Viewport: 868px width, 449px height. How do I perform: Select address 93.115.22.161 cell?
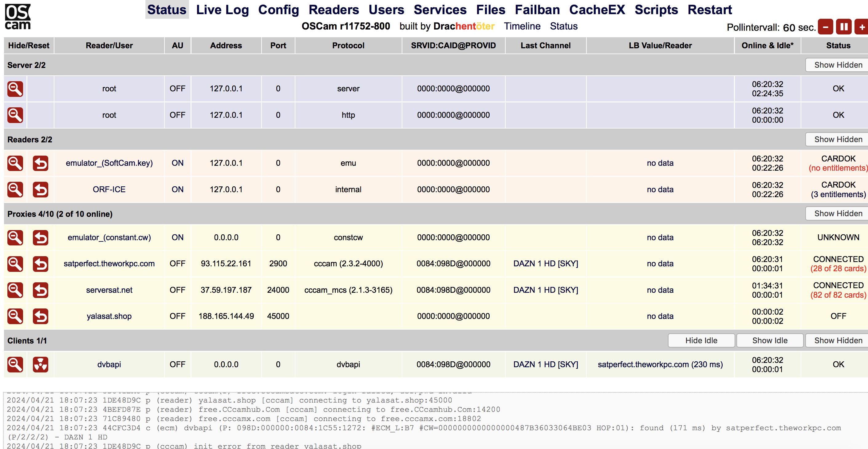[226, 264]
